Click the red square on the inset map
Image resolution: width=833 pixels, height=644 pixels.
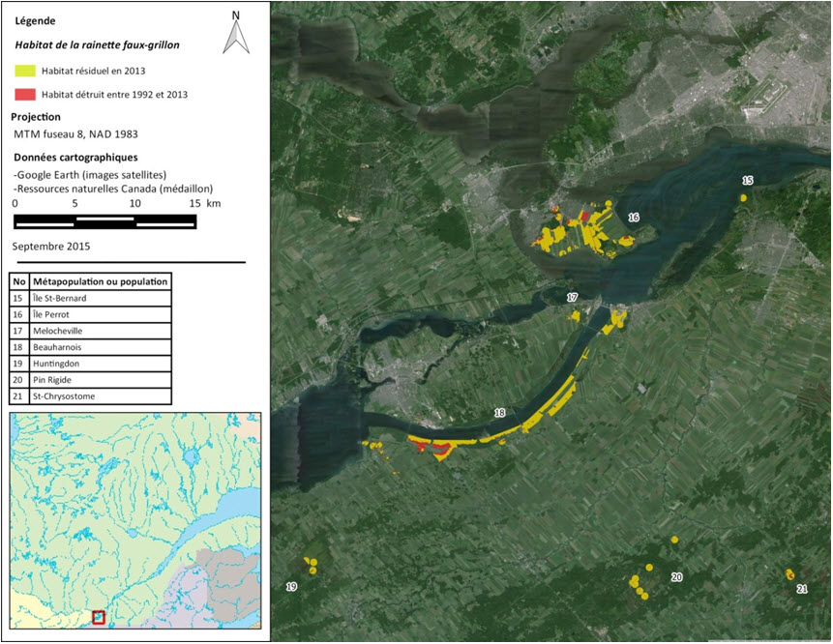[98, 617]
